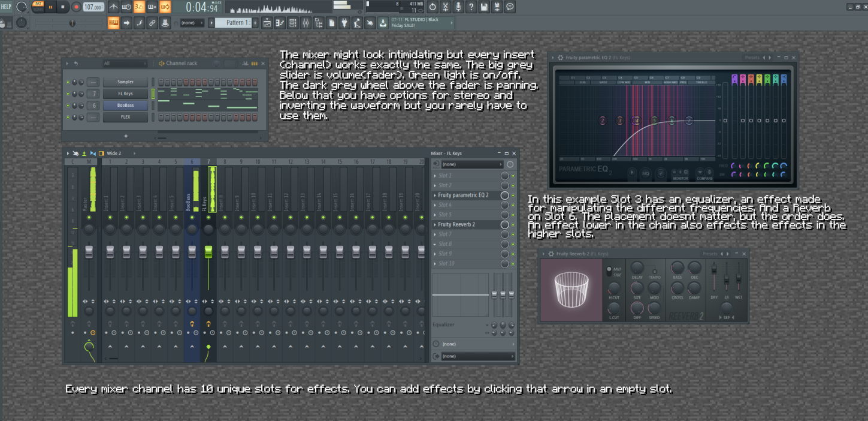Open the HELP menu

(x=6, y=7)
